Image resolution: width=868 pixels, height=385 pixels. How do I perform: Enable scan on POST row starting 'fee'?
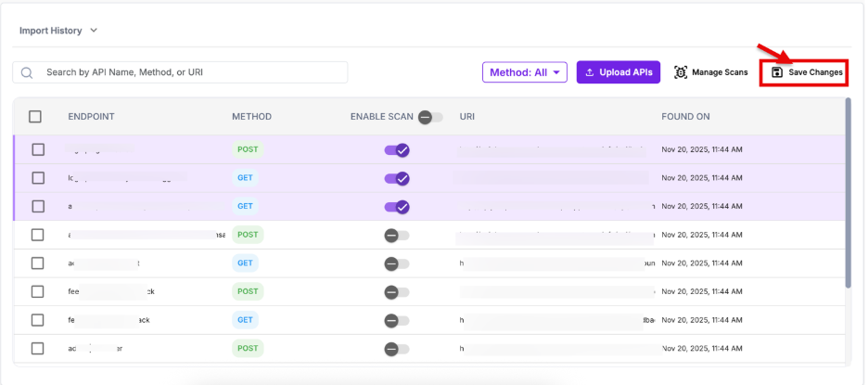tap(397, 292)
